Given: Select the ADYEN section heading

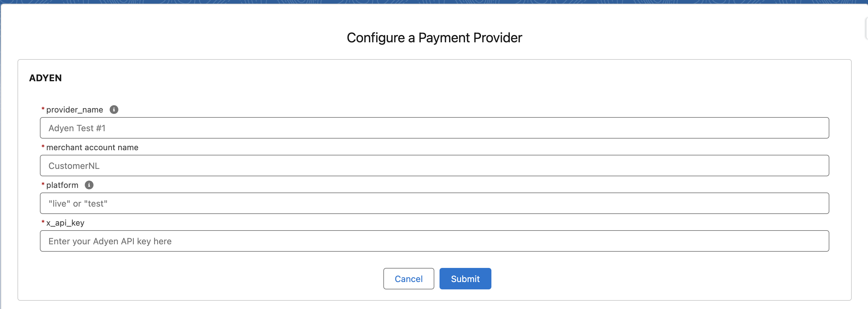Looking at the screenshot, I should 45,78.
